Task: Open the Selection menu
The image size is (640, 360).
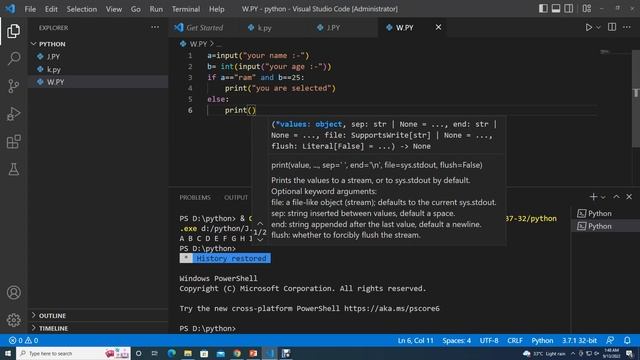Action: tap(82, 9)
